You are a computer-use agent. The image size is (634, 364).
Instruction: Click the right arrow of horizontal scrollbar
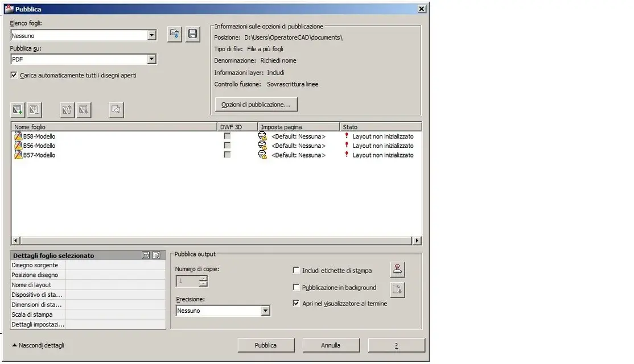[x=417, y=241]
